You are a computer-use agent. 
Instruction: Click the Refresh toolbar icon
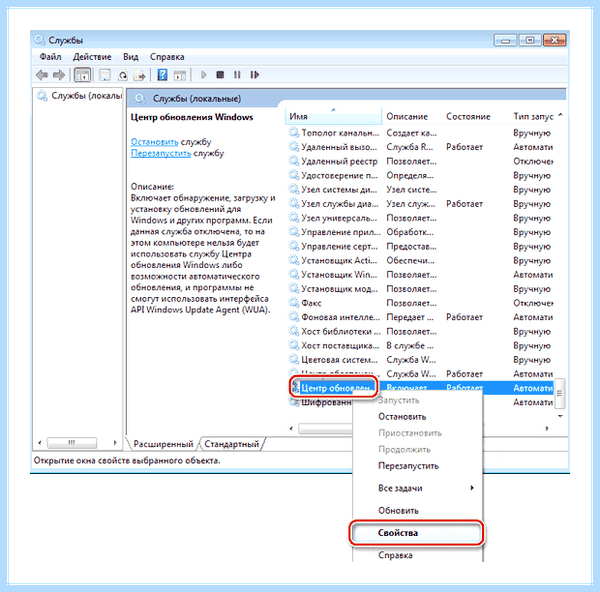[122, 75]
